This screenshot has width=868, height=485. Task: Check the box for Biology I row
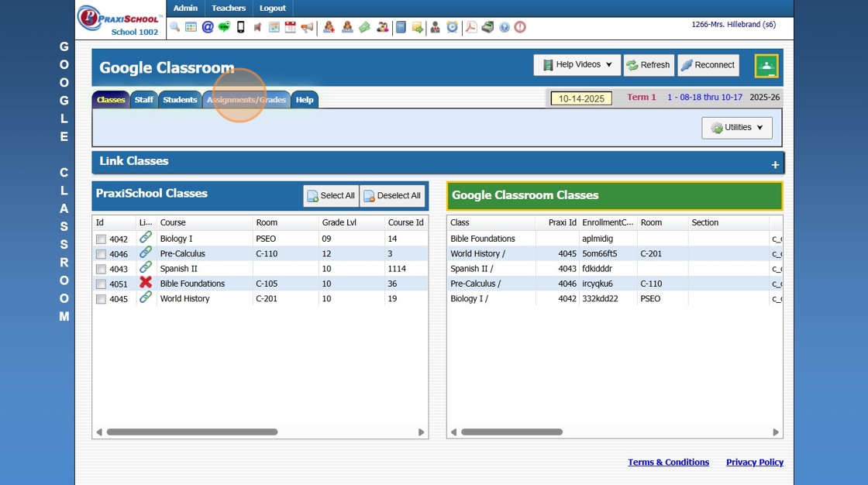click(x=101, y=239)
